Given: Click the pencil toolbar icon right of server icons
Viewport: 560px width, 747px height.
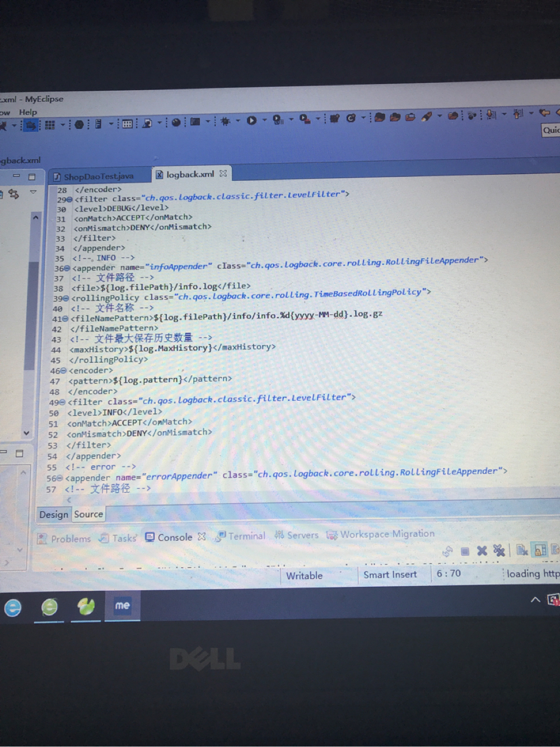Looking at the screenshot, I should 427,116.
